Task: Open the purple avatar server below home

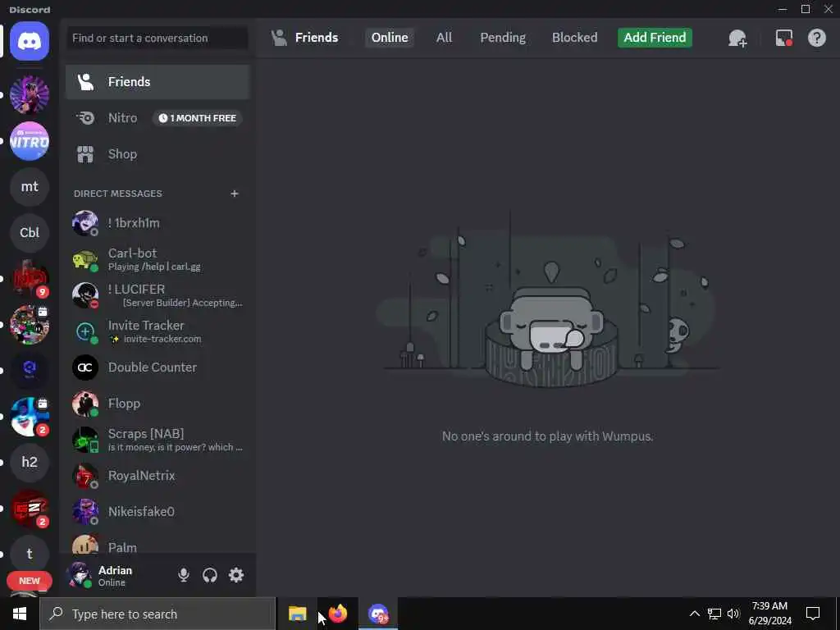Action: [30, 95]
